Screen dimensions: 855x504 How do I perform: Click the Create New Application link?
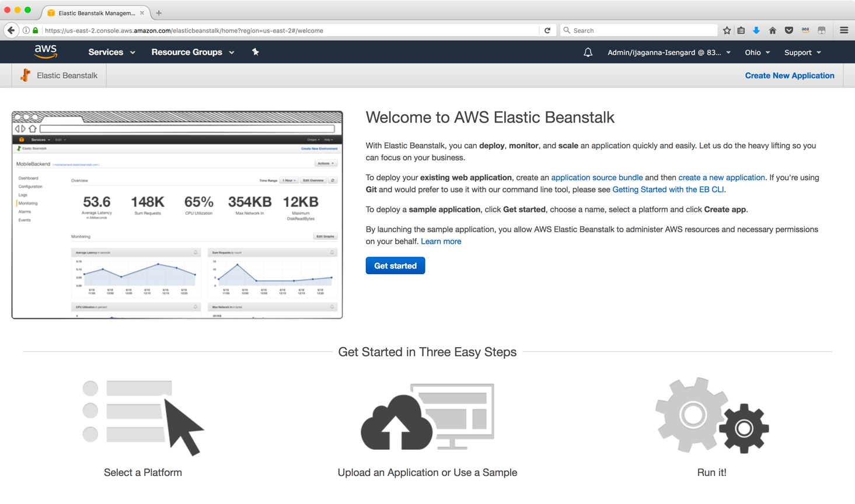pos(790,75)
